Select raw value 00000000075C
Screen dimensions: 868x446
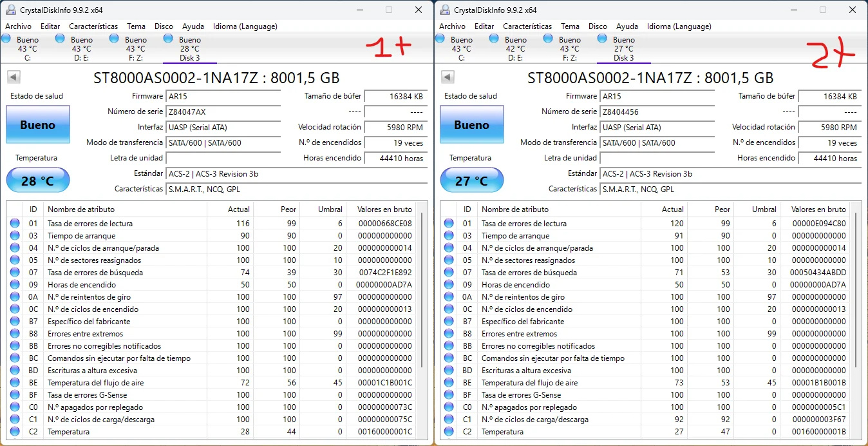point(385,420)
